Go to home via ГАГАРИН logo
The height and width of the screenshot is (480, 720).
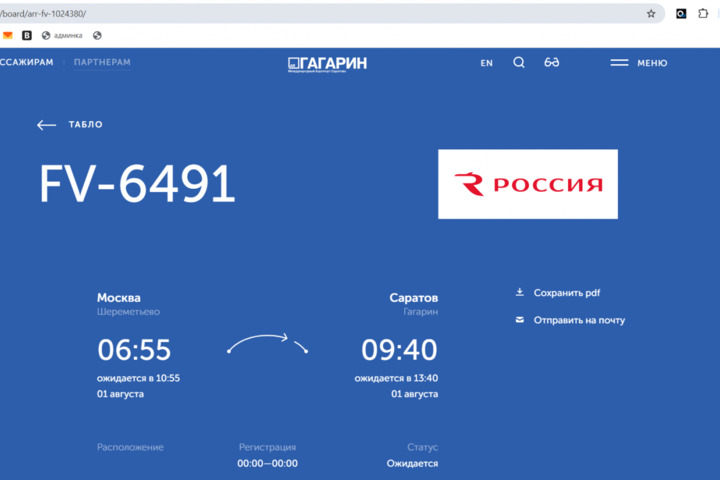click(x=327, y=64)
